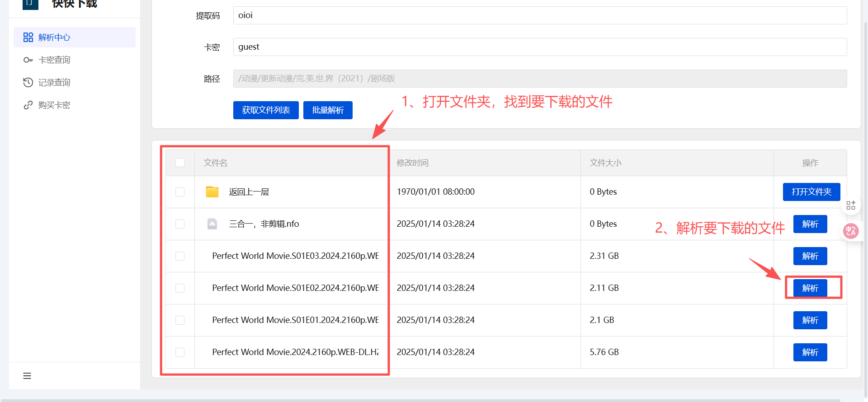The image size is (868, 402).
Task: Check the box for S01E03 movie file
Action: 180,256
